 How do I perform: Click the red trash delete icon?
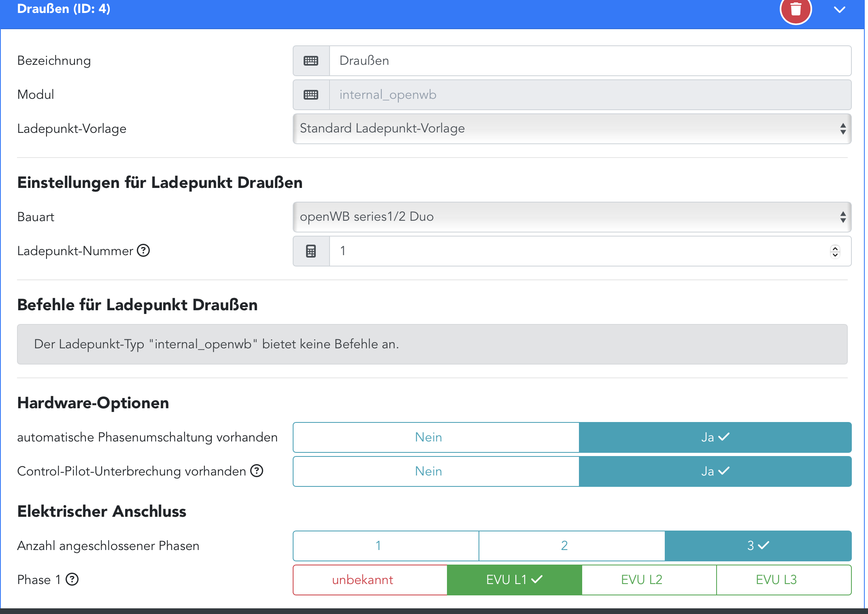point(796,9)
